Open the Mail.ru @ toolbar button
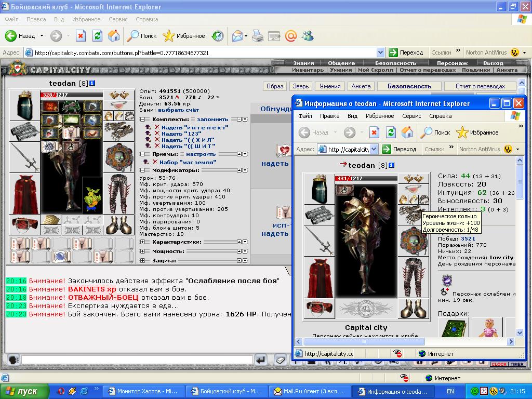 coord(291,36)
